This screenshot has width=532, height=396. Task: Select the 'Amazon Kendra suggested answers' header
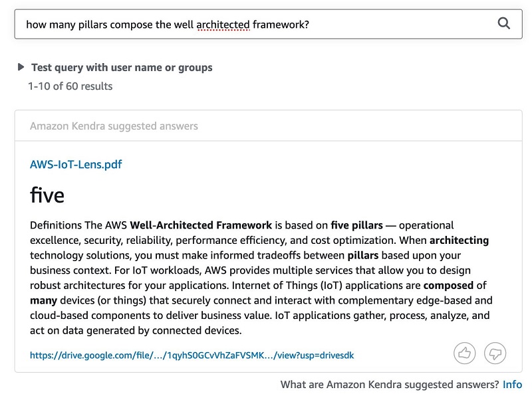114,126
